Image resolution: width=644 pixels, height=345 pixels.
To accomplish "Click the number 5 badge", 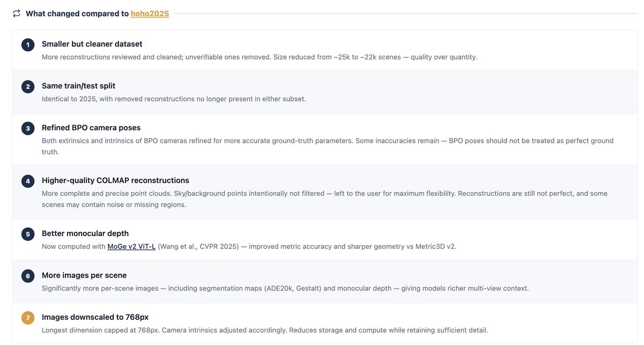I will pos(28,234).
